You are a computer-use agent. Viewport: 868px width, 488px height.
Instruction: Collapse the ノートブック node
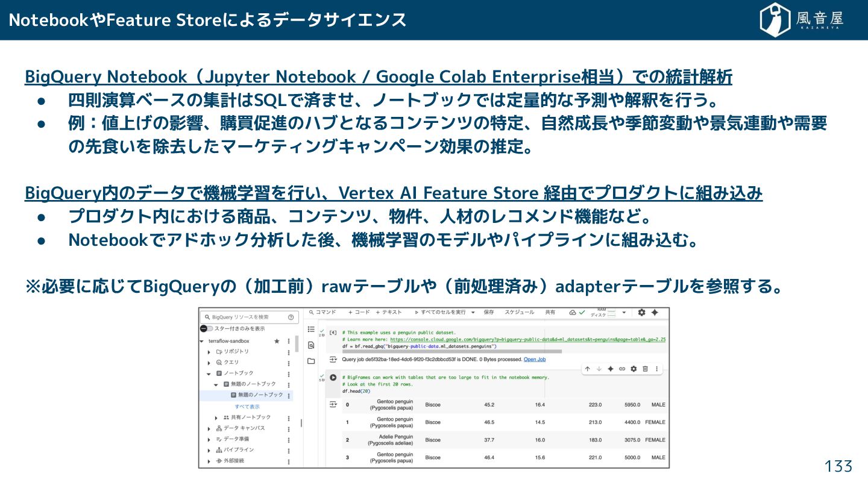pyautogui.click(x=209, y=374)
